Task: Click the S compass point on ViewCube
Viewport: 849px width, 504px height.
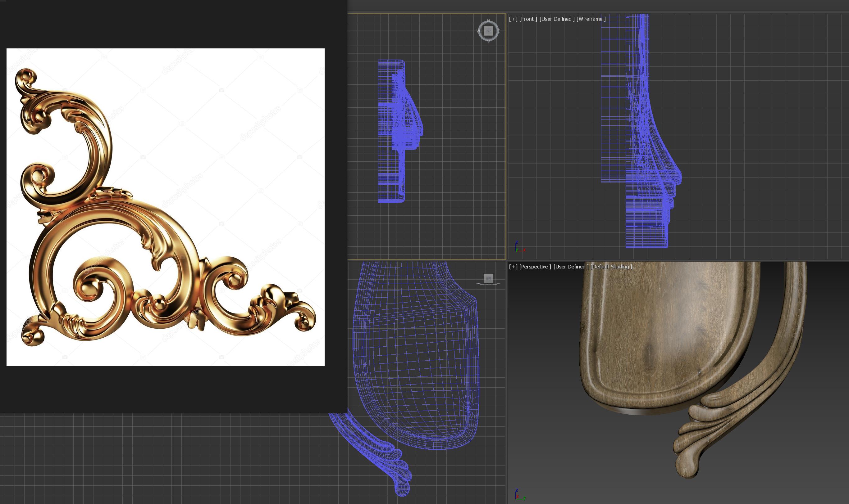Action: point(488,41)
